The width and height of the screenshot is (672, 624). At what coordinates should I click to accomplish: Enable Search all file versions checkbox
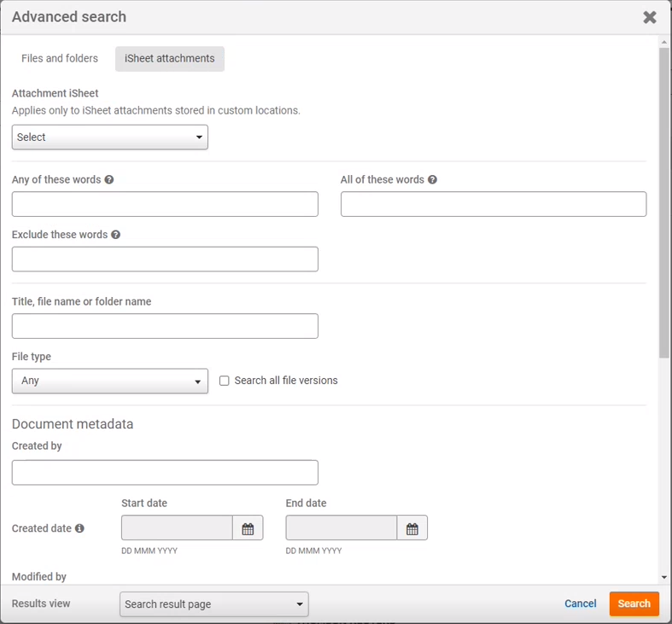coord(225,381)
